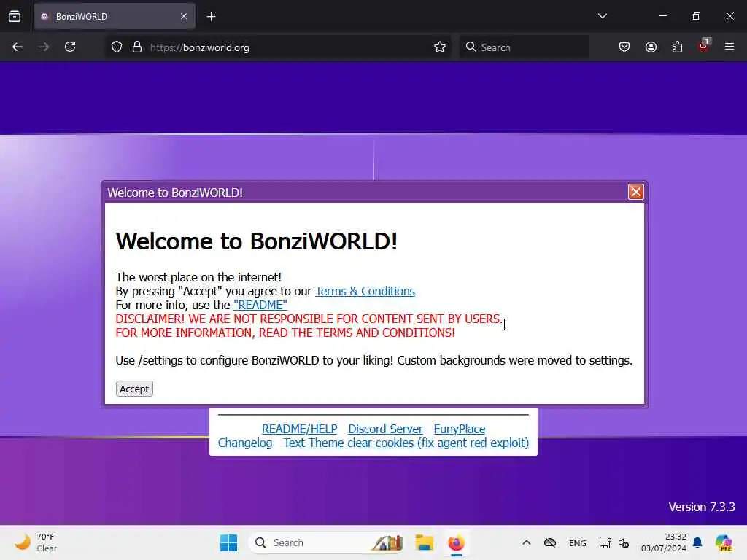Close the Welcome to BonziWORLD dialog

(x=635, y=192)
